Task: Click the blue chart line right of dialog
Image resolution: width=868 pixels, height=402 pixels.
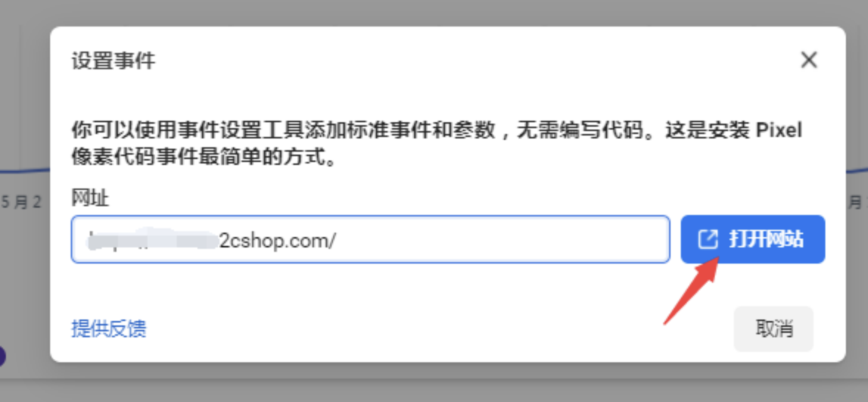Action: [857, 169]
